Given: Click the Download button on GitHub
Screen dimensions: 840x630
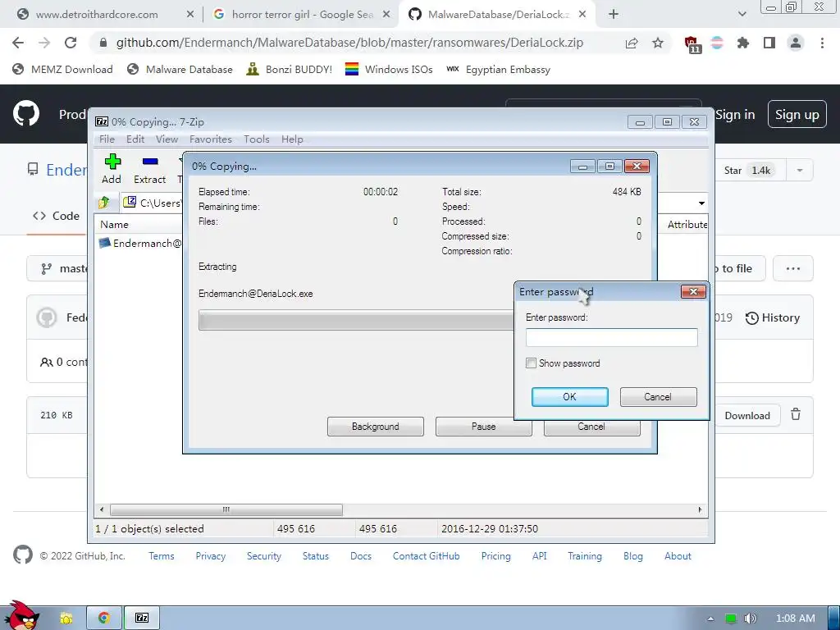Looking at the screenshot, I should click(746, 416).
